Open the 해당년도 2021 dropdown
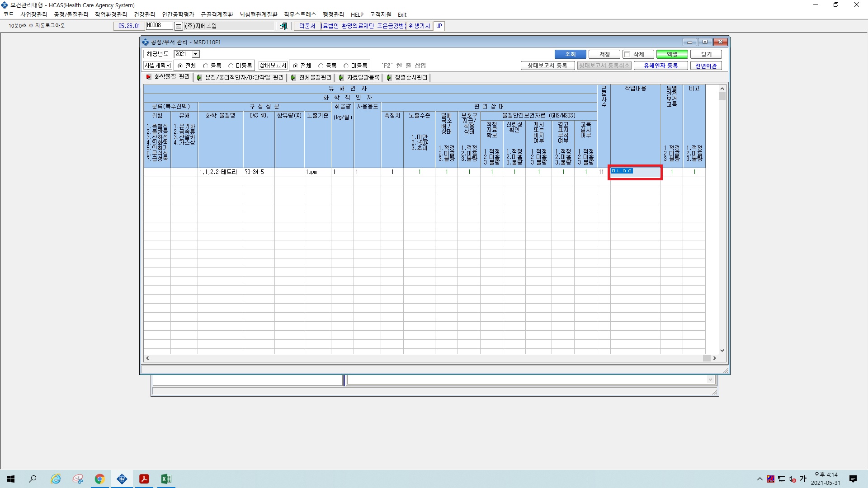Viewport: 868px width, 488px height. pos(196,54)
